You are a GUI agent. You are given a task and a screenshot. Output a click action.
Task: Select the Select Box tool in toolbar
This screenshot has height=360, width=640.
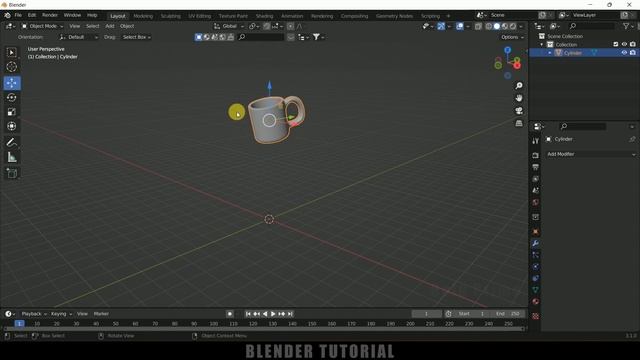(x=12, y=52)
